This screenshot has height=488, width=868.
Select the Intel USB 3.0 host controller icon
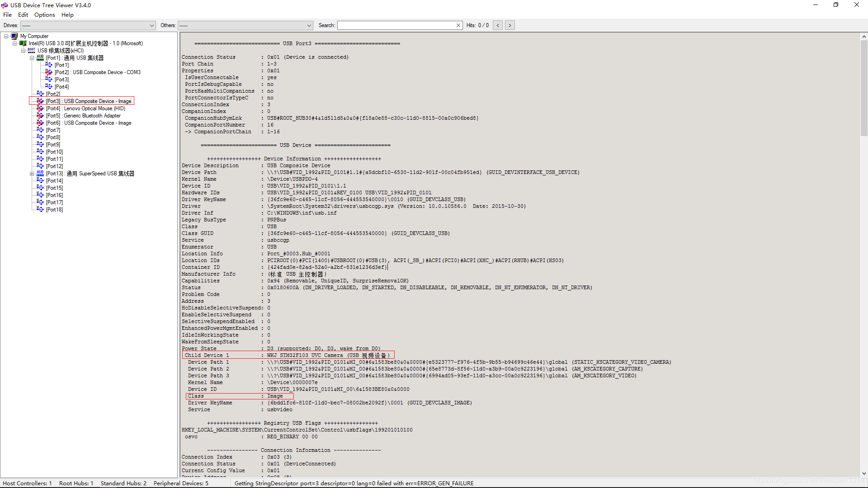click(x=23, y=43)
